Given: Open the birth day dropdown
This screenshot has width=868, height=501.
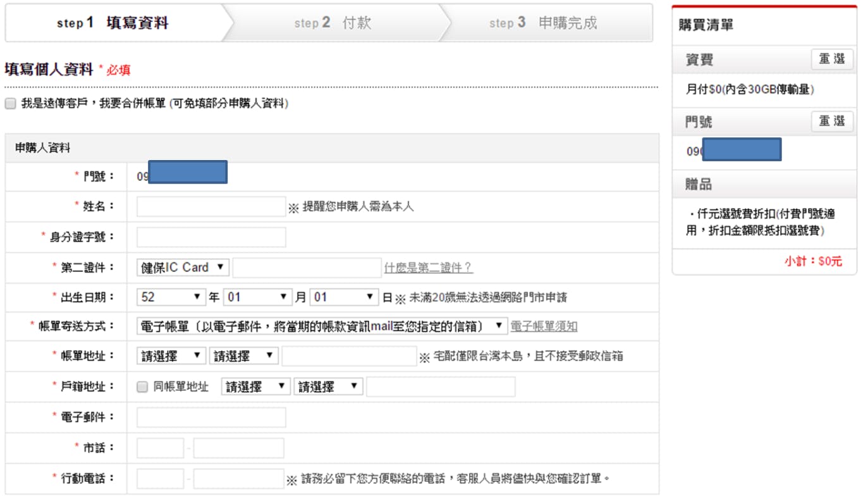Looking at the screenshot, I should click(344, 297).
